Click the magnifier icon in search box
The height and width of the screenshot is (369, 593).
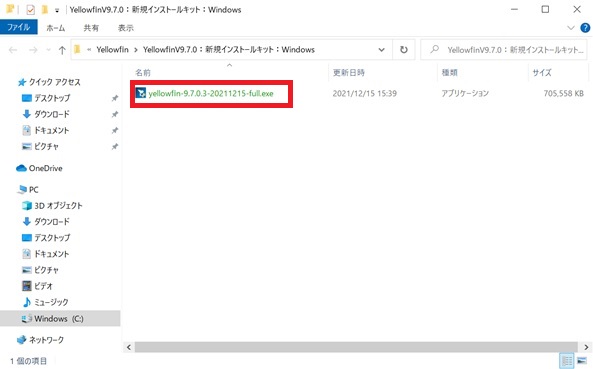coord(435,50)
